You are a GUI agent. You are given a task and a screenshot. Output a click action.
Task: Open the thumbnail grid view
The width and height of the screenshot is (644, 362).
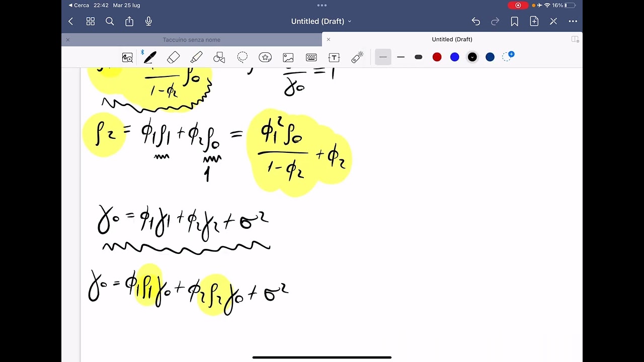click(91, 21)
